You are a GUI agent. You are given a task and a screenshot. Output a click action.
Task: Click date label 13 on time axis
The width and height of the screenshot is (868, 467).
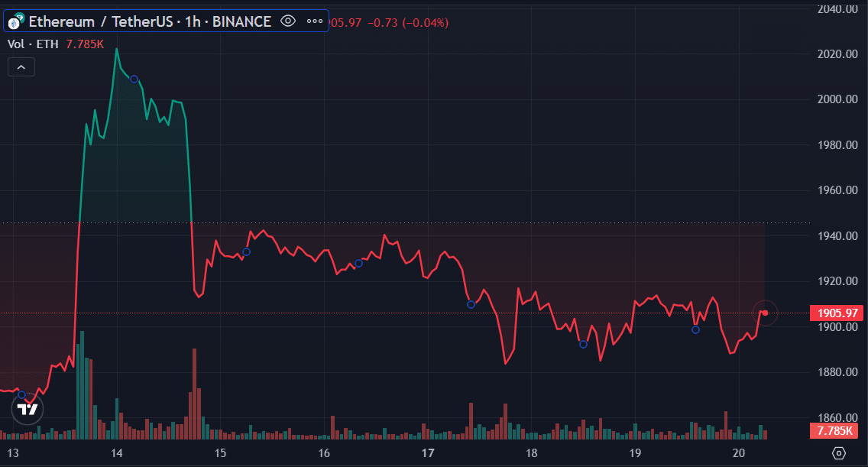(13, 453)
